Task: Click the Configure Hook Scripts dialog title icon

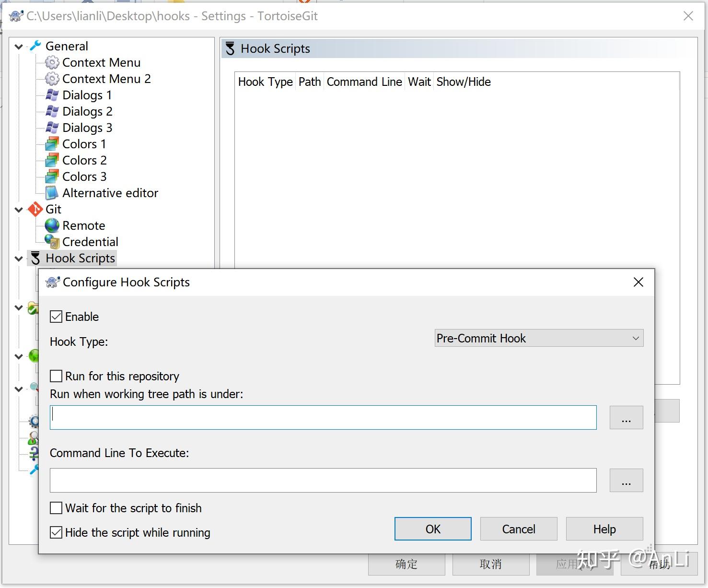Action: point(52,282)
